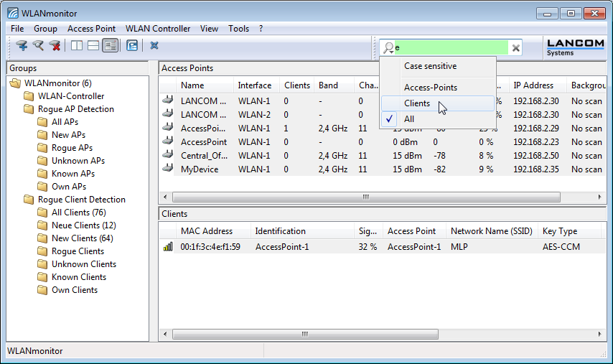Select the Rogue AP Detection group folder
Viewport: 613px width, 364px height.
click(75, 109)
